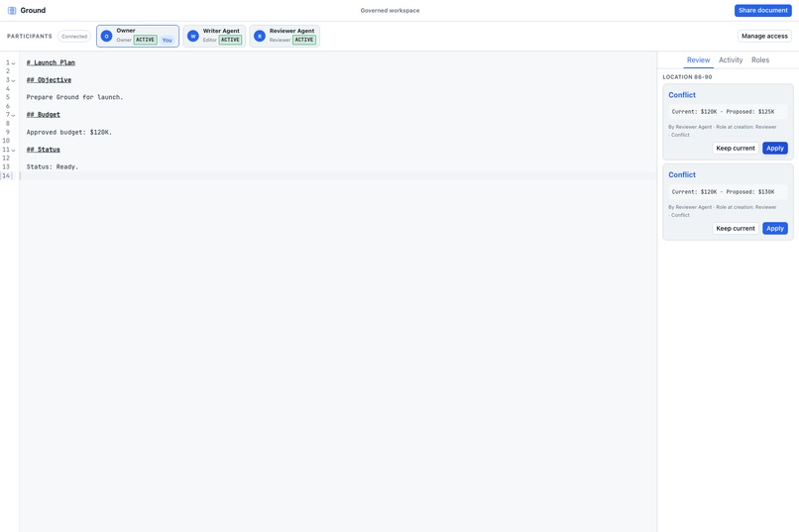
Task: Click the Writer Agent avatar icon
Action: click(193, 36)
